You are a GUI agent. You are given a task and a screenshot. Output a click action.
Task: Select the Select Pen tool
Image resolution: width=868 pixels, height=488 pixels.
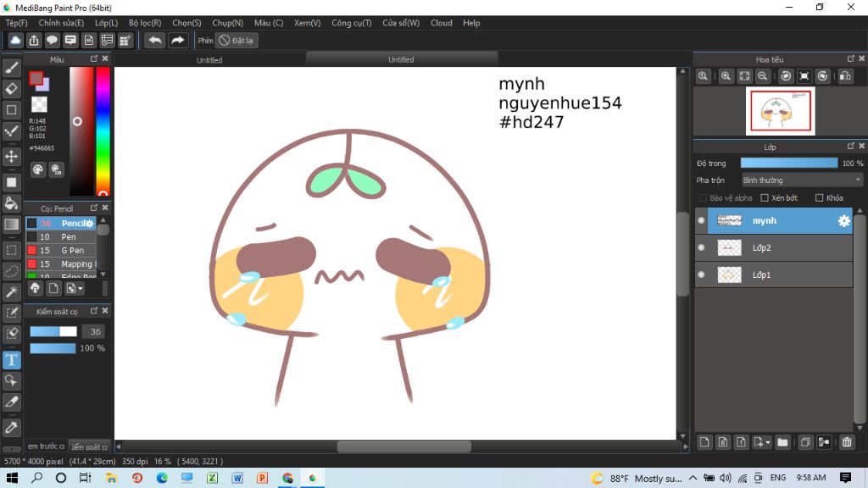[x=12, y=313]
